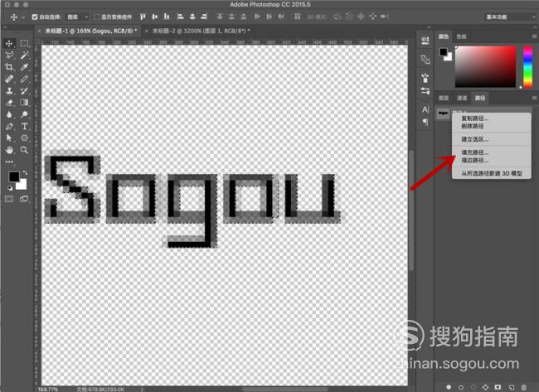539x392 pixels.
Task: Choose Delete Path in context menu
Action: tap(492, 126)
